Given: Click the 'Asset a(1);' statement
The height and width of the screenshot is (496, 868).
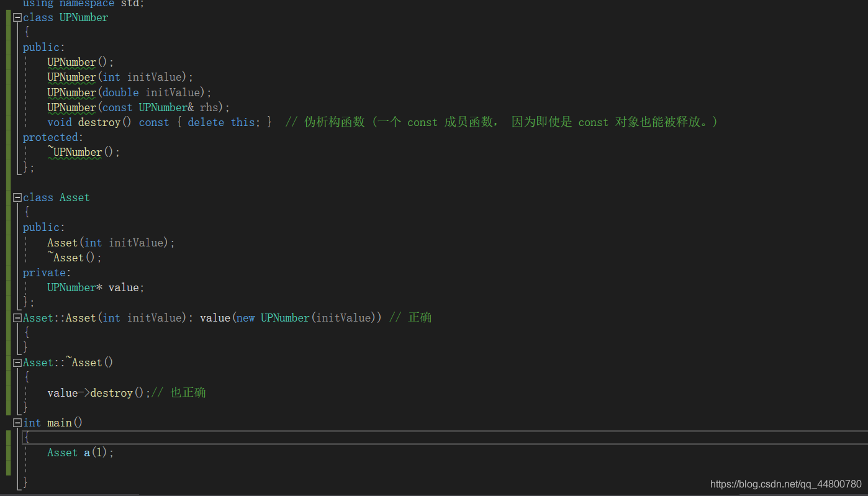Looking at the screenshot, I should coord(81,453).
